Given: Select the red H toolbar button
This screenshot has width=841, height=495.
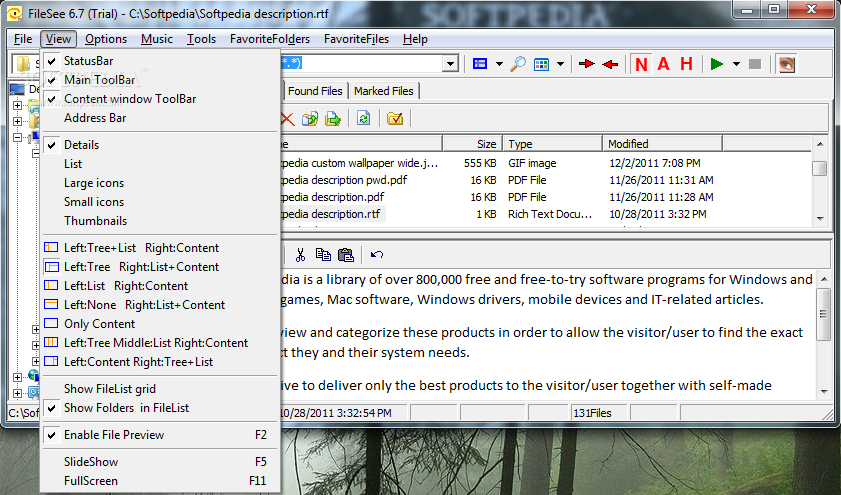Looking at the screenshot, I should 686,64.
